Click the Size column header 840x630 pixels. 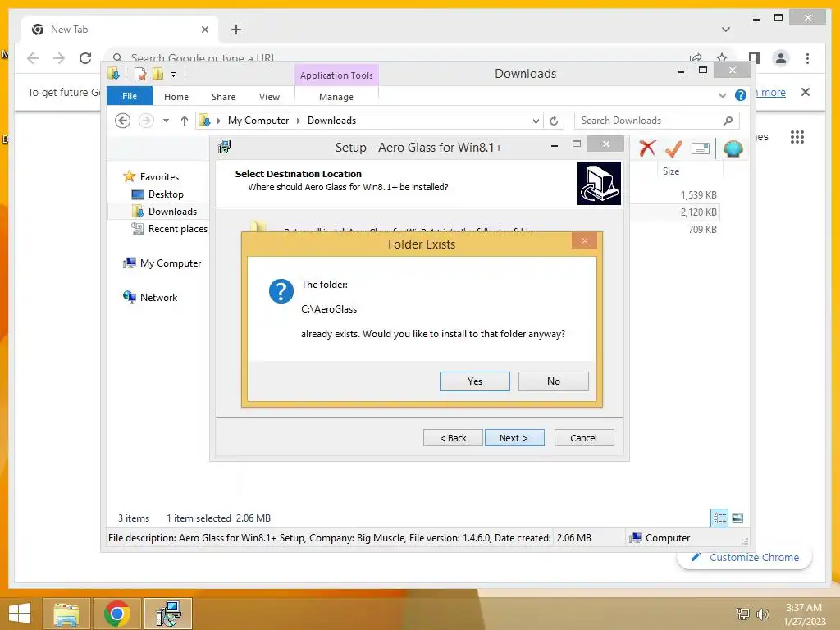(671, 171)
